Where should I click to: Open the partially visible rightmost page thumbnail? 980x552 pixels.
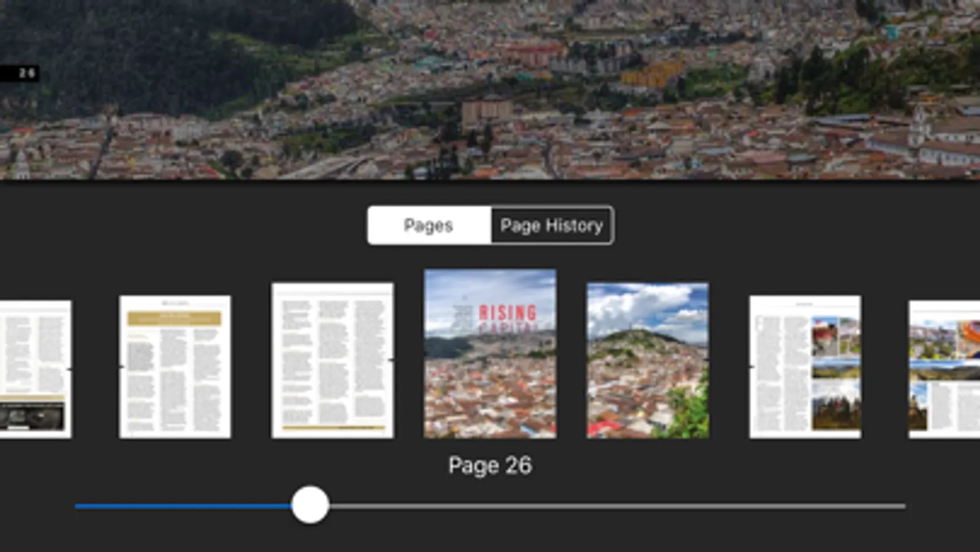944,369
